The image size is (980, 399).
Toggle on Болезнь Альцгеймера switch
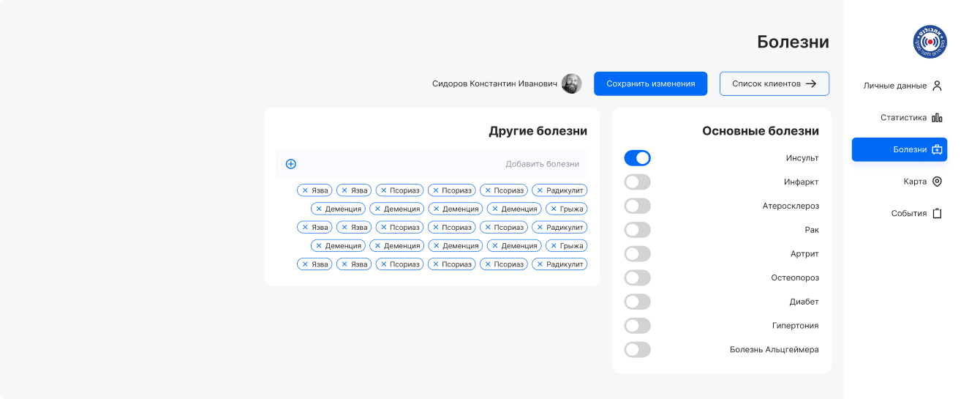pyautogui.click(x=637, y=350)
